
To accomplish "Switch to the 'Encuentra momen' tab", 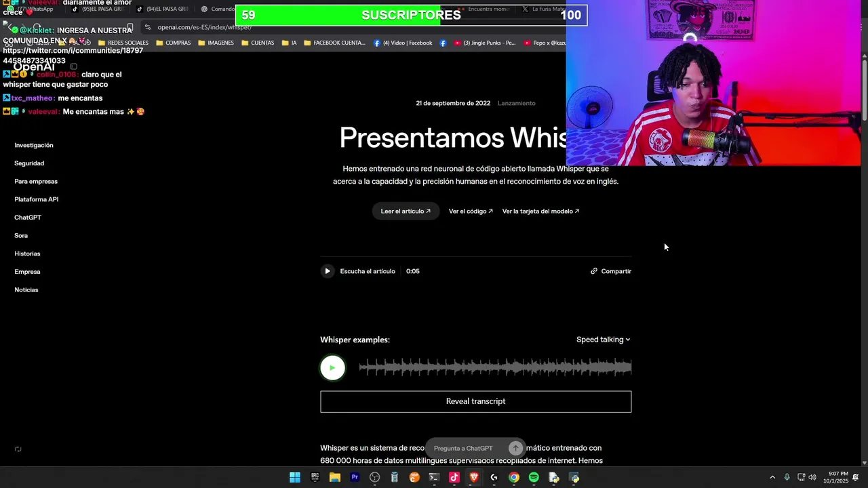I will (483, 9).
